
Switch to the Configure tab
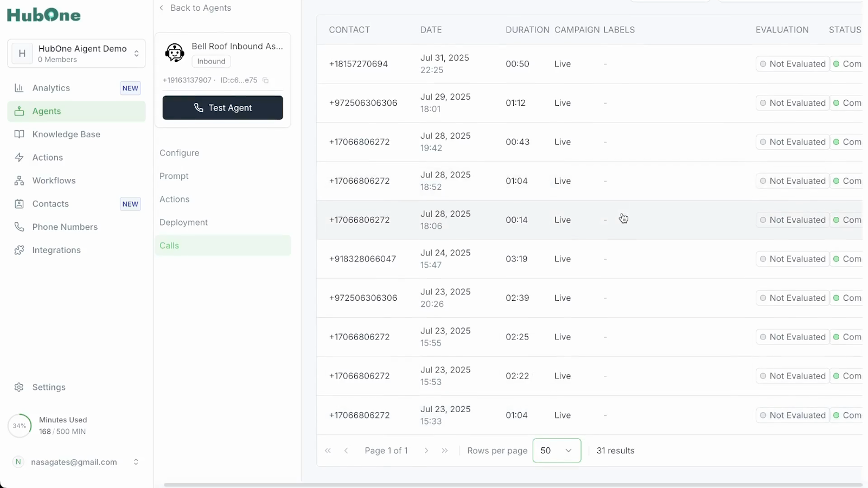pos(180,153)
